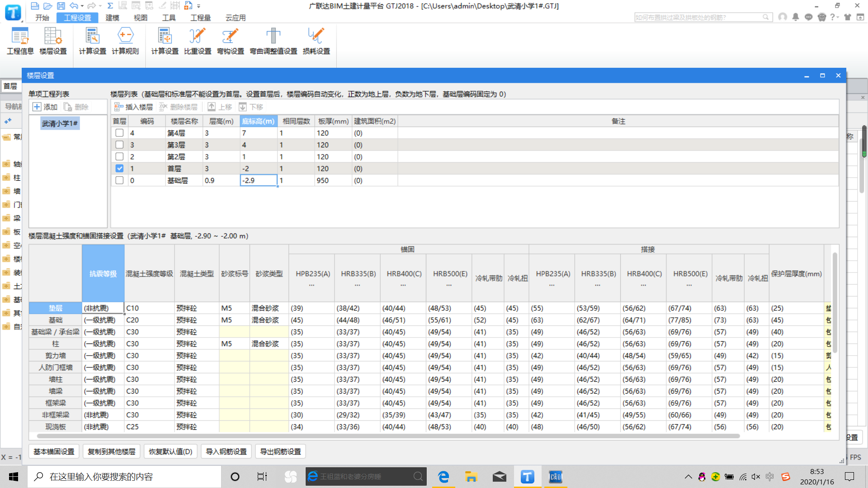Viewport: 868px width, 488px height.
Task: Open 弯曲调整值设置 in the ribbon
Action: point(274,41)
